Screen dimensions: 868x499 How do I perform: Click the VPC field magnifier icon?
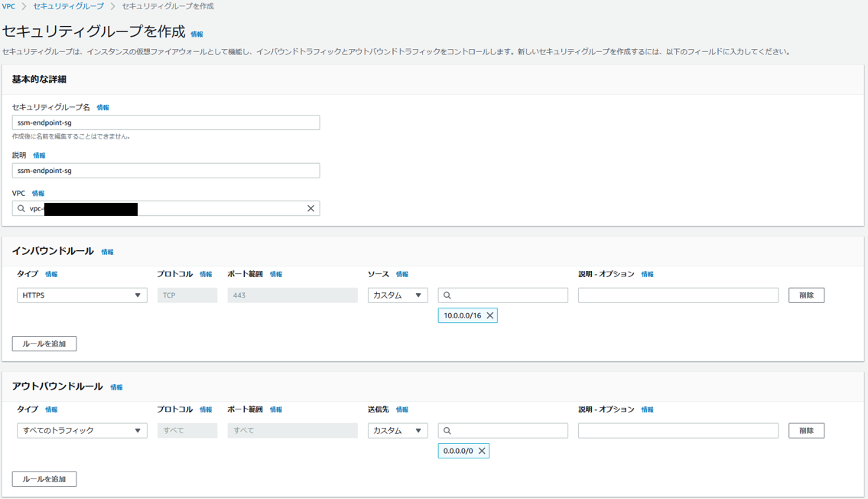(21, 208)
